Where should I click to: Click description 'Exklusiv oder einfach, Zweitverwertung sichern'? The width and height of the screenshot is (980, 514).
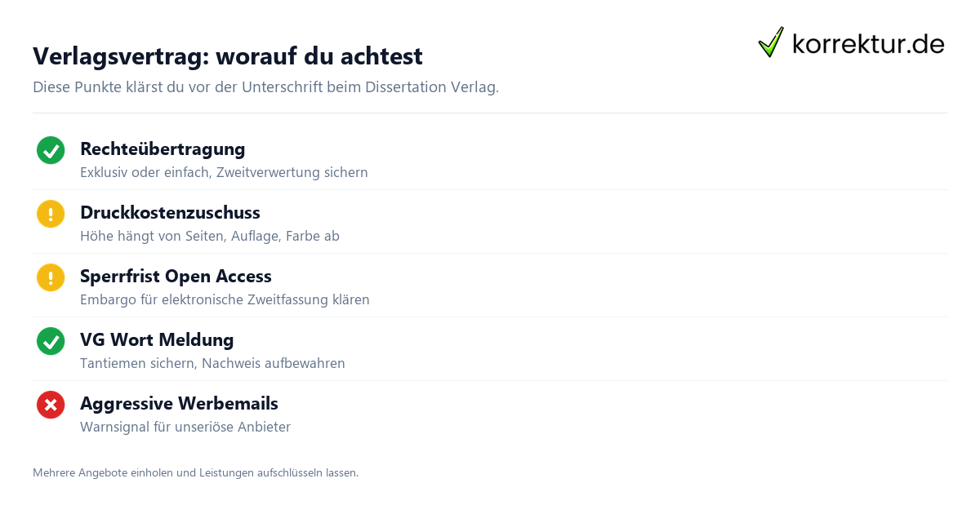[x=224, y=173]
